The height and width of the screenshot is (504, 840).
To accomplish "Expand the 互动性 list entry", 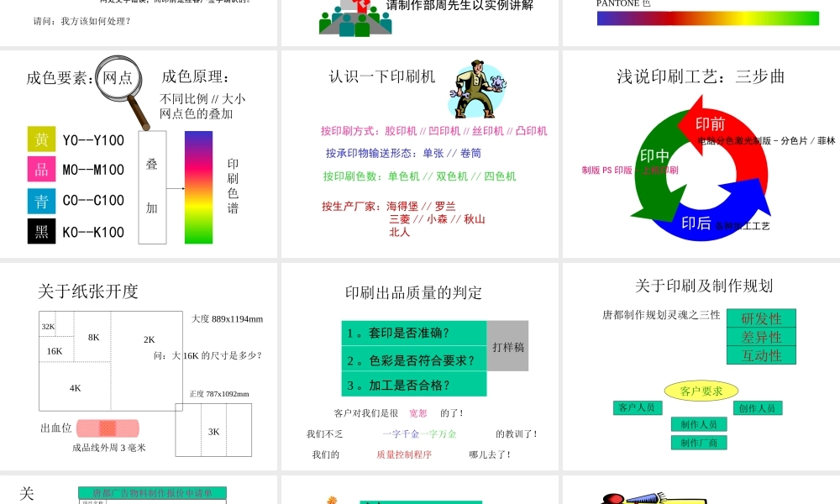I will (761, 355).
